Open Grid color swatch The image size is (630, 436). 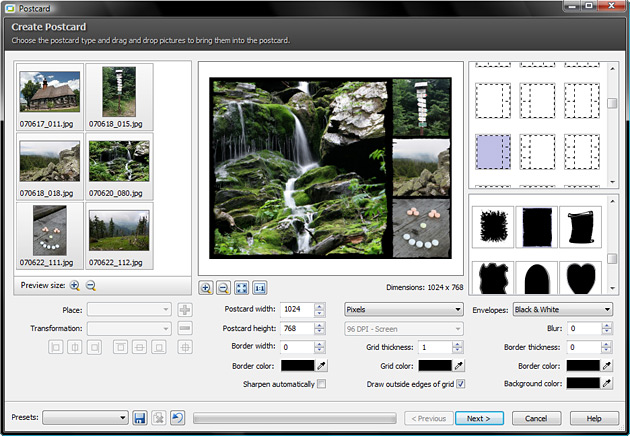tap(435, 365)
